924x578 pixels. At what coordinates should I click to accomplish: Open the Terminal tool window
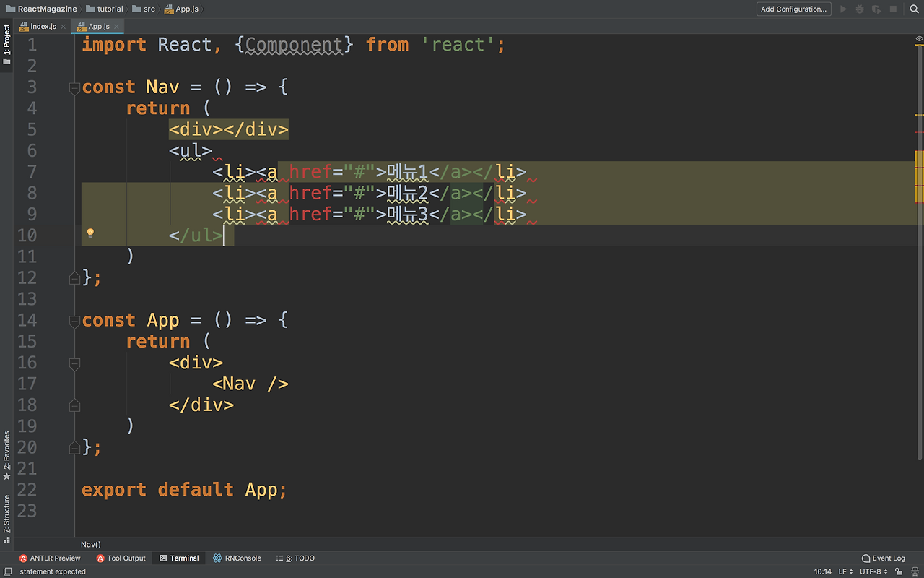pyautogui.click(x=179, y=558)
